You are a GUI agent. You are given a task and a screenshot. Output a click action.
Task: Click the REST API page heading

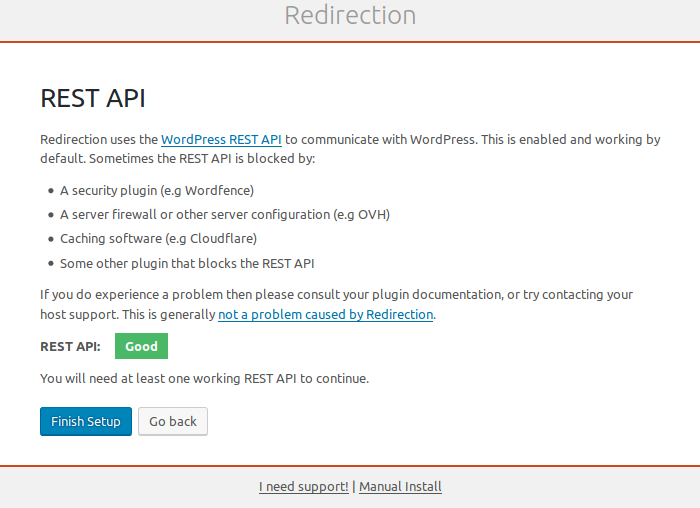pyautogui.click(x=93, y=98)
